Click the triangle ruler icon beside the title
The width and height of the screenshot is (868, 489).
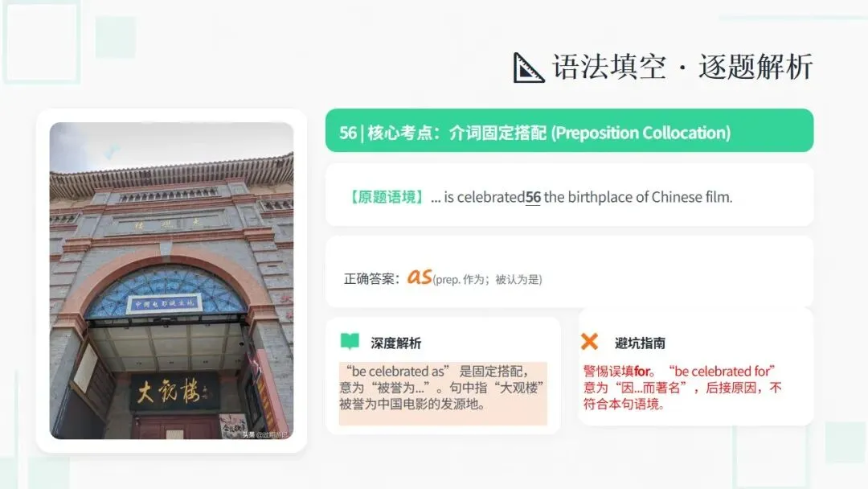[528, 68]
